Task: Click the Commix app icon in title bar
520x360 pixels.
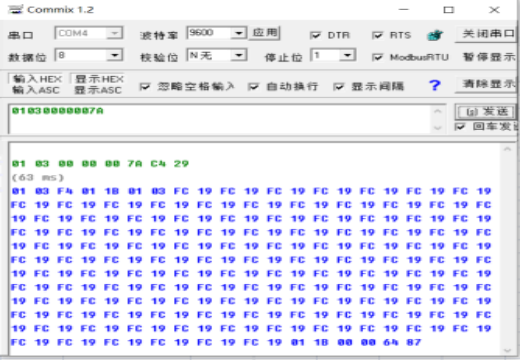Action: pyautogui.click(x=15, y=9)
